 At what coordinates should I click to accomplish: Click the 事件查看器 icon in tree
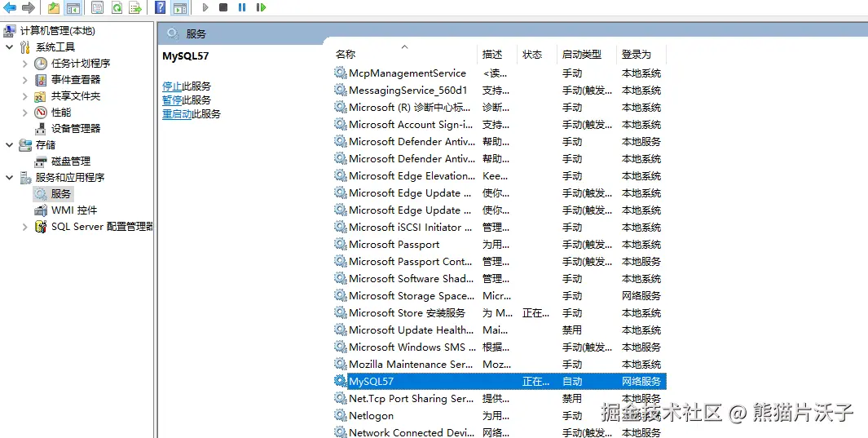coord(41,80)
